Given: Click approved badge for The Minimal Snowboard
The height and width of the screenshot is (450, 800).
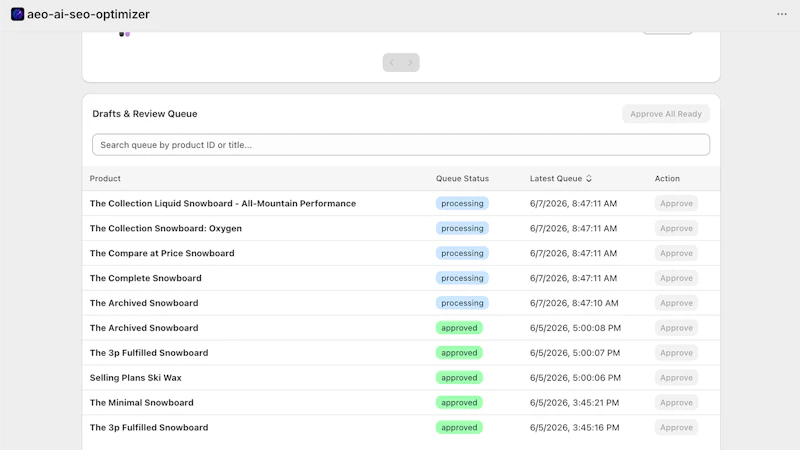Looking at the screenshot, I should (x=459, y=403).
